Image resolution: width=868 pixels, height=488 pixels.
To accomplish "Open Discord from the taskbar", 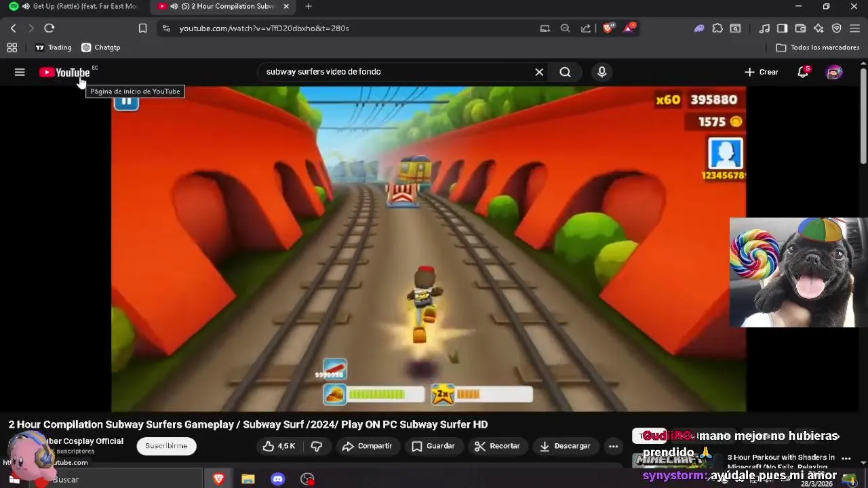I will pos(278,479).
